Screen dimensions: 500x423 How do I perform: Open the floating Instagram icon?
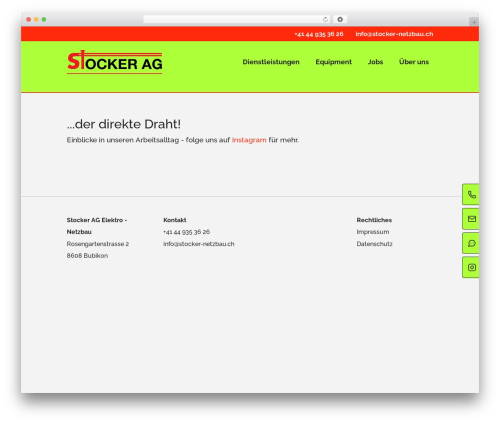pos(471,267)
